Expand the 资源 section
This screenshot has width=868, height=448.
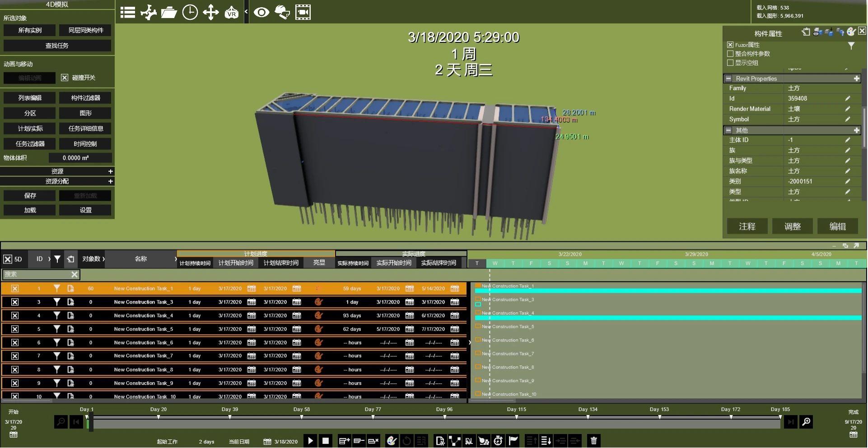[x=110, y=171]
